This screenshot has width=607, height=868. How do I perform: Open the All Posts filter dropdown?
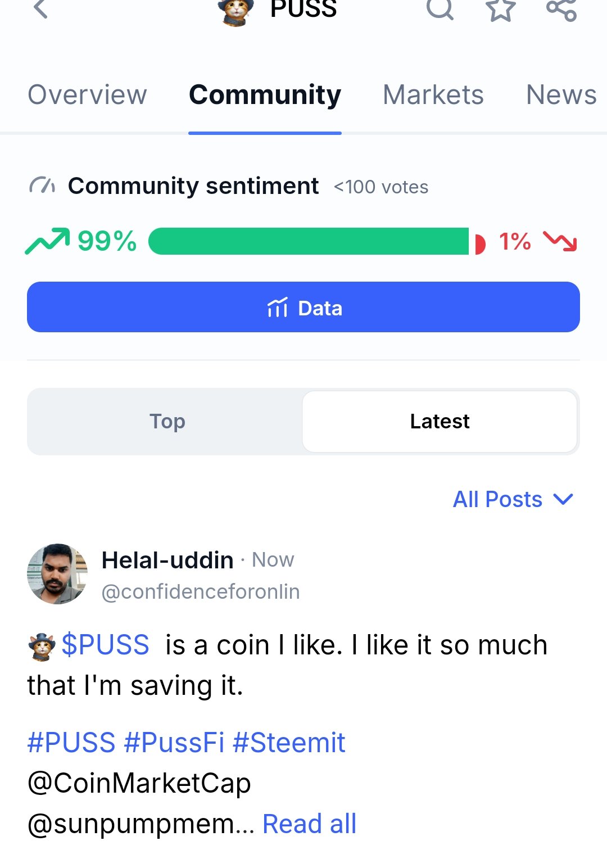pyautogui.click(x=513, y=499)
